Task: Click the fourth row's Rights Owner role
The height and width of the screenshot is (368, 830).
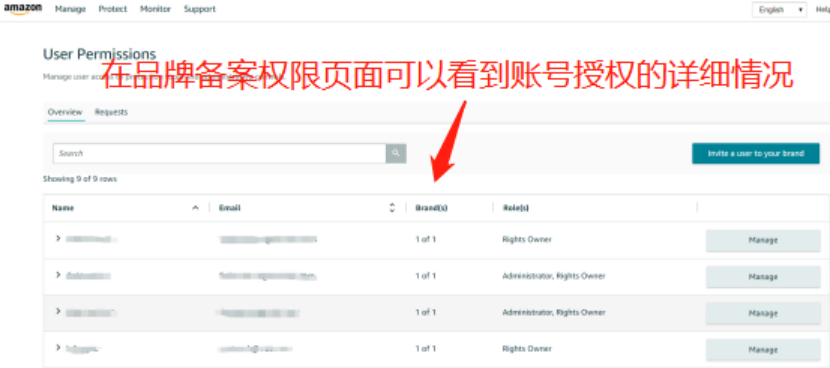Action: click(x=527, y=349)
